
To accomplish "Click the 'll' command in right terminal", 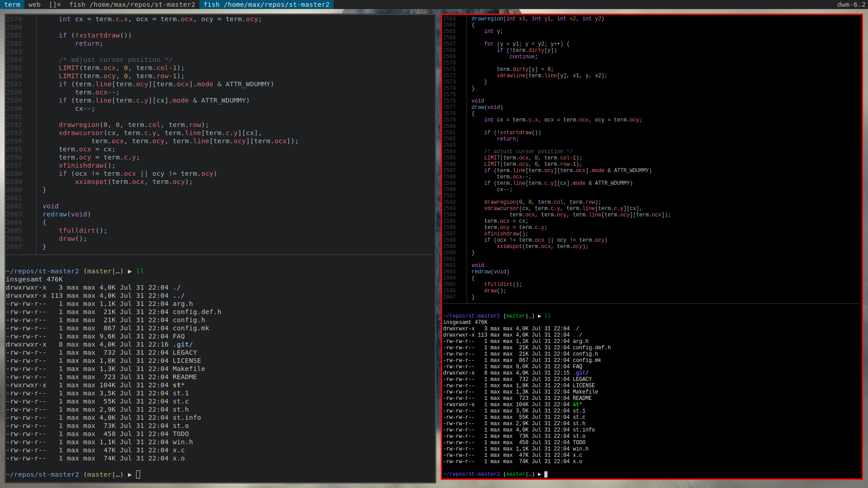I will tap(547, 316).
